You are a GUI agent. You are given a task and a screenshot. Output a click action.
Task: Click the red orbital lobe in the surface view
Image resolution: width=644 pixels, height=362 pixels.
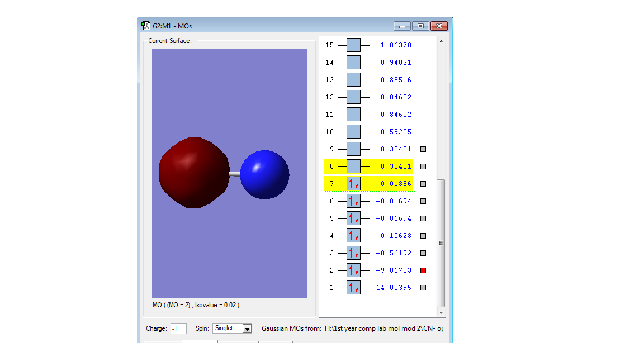[193, 173]
